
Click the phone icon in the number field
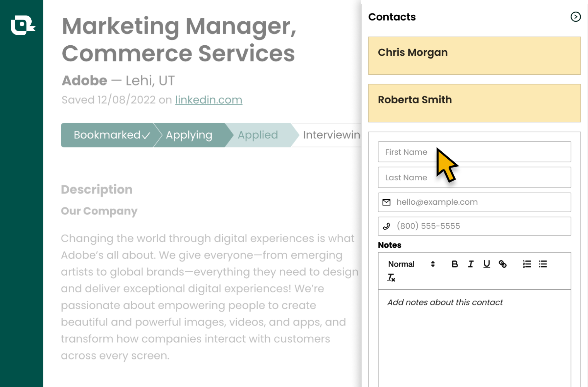point(386,226)
